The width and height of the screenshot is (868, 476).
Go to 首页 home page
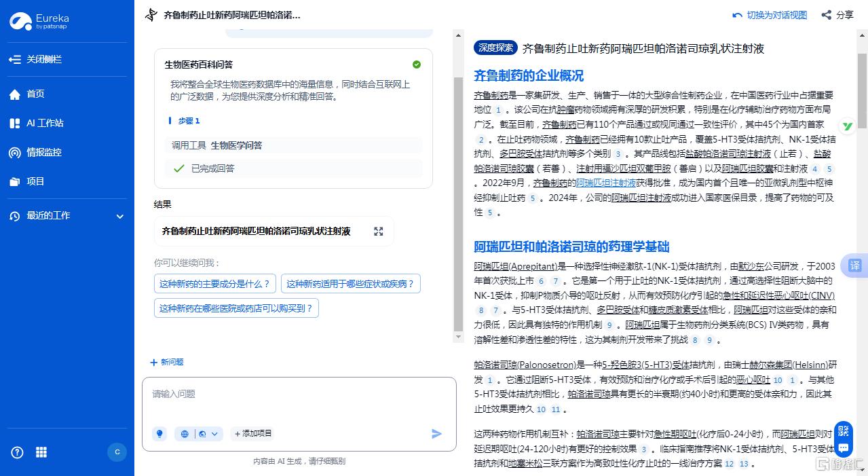[x=27, y=94]
